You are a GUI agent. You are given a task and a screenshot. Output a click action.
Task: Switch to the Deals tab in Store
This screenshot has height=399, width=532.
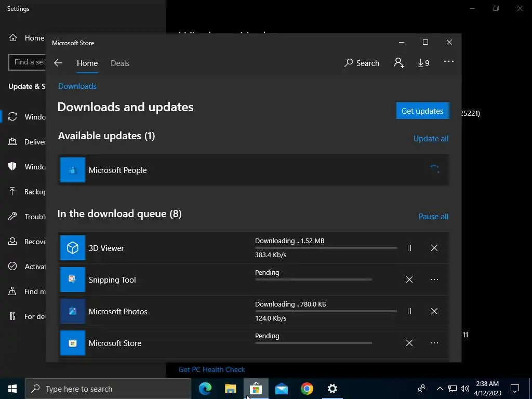tap(120, 63)
